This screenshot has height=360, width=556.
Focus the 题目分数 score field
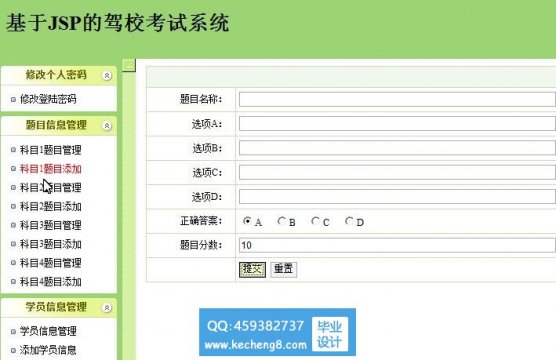coord(397,245)
